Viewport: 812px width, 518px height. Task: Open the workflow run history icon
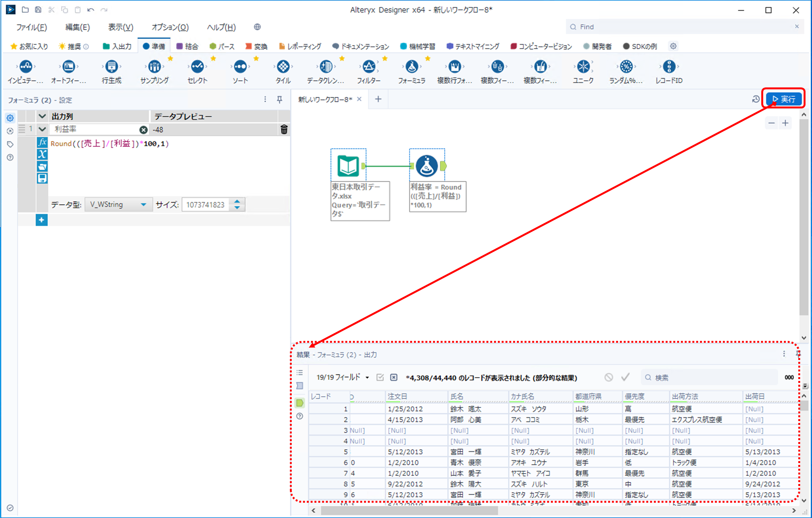(x=755, y=99)
